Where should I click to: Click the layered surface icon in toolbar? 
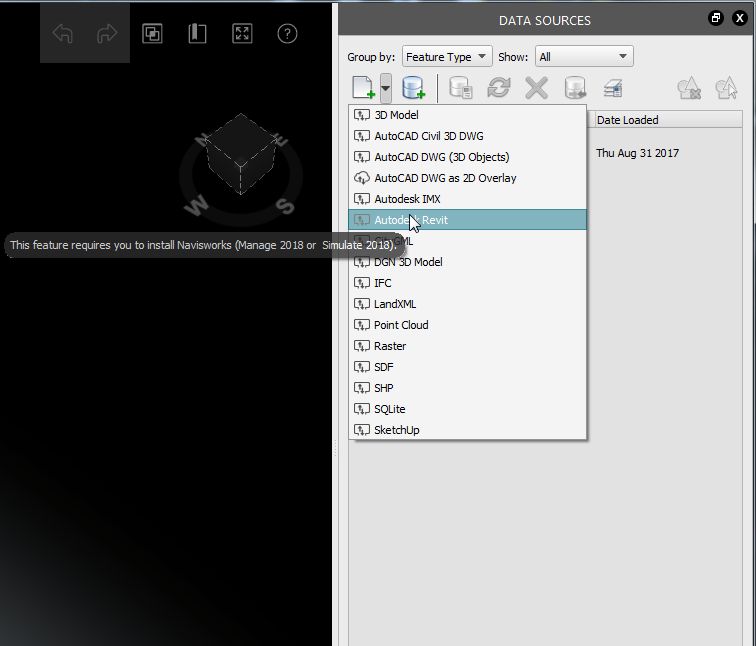[613, 88]
